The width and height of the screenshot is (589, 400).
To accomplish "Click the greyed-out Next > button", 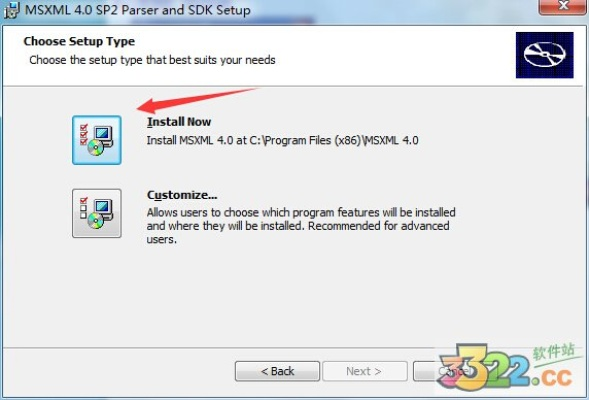I will tap(365, 371).
